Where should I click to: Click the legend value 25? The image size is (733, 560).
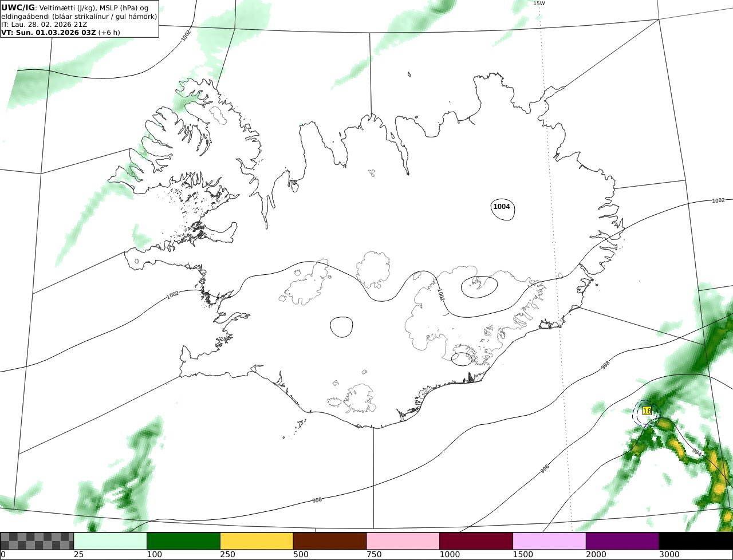pyautogui.click(x=78, y=555)
